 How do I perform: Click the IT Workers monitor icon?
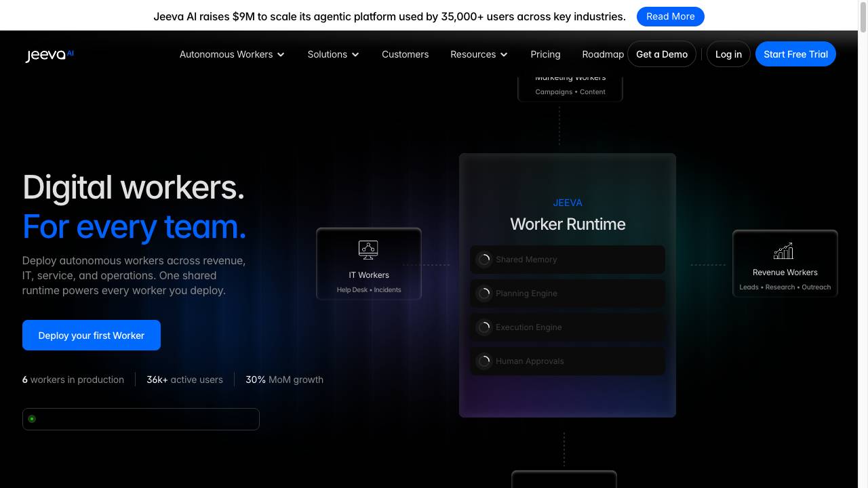(x=368, y=250)
